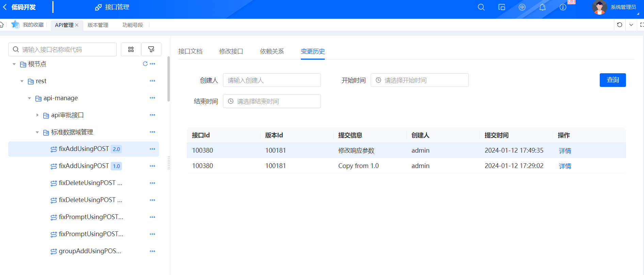Click the grid view icon button
Image resolution: width=644 pixels, height=275 pixels.
[131, 49]
